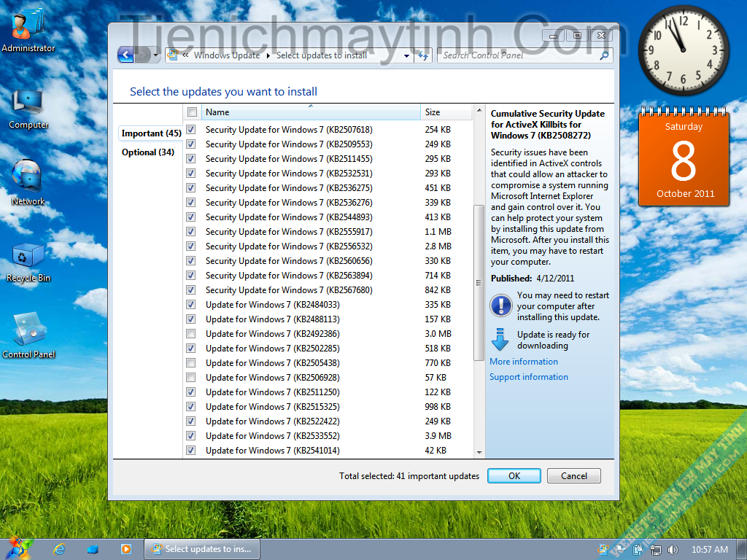This screenshot has height=560, width=747.
Task: Toggle the select-all checkbox in the header
Action: click(x=192, y=112)
